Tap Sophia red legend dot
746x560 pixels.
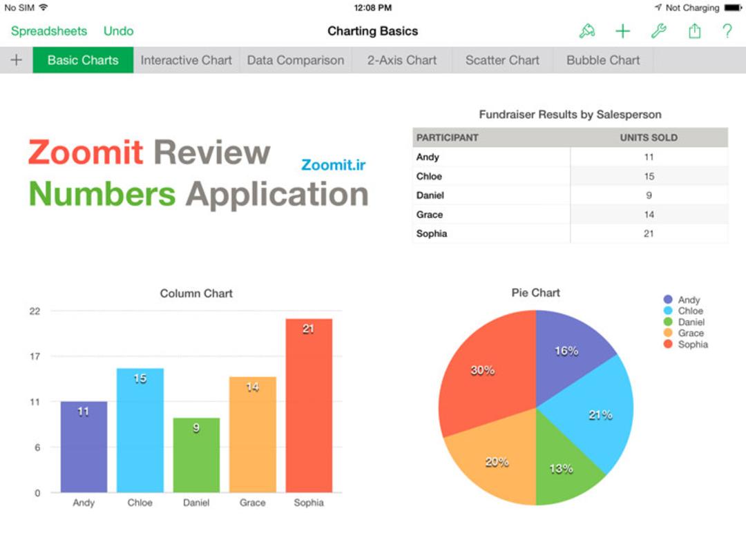[668, 344]
